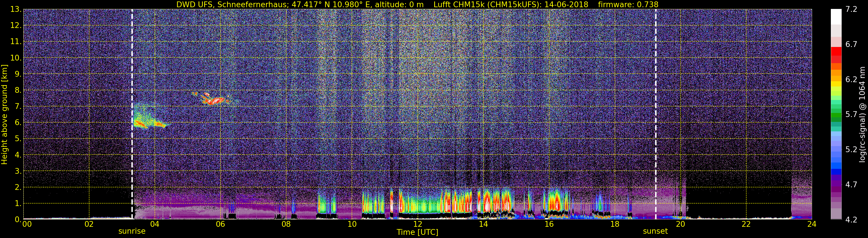
Task: Click the height axis tick '1.'
Action: pyautogui.click(x=18, y=203)
